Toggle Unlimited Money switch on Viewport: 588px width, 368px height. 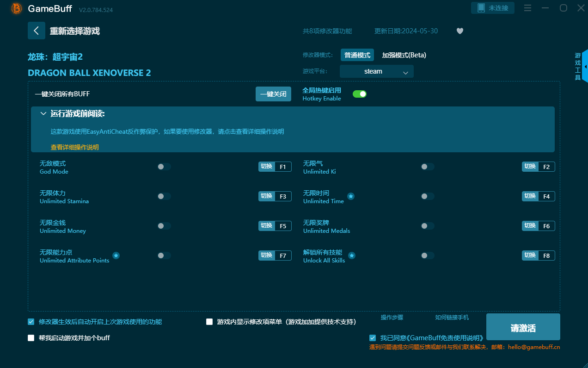(x=164, y=226)
